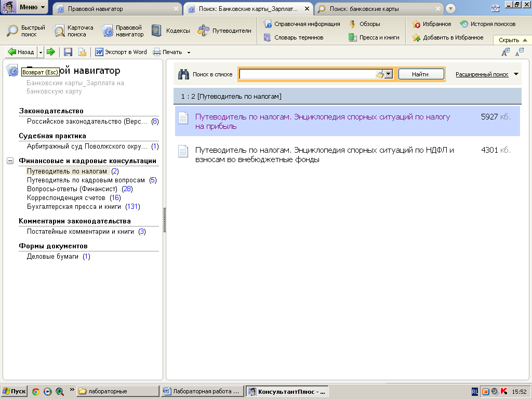Click the binoculars search-in-list icon
Image resolution: width=532 pixels, height=399 pixels.
tap(183, 74)
